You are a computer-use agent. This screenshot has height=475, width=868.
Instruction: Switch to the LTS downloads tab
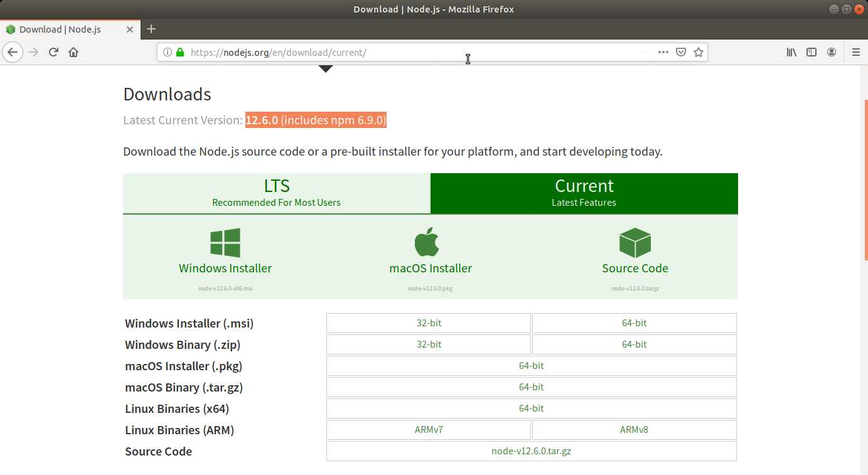pos(277,193)
